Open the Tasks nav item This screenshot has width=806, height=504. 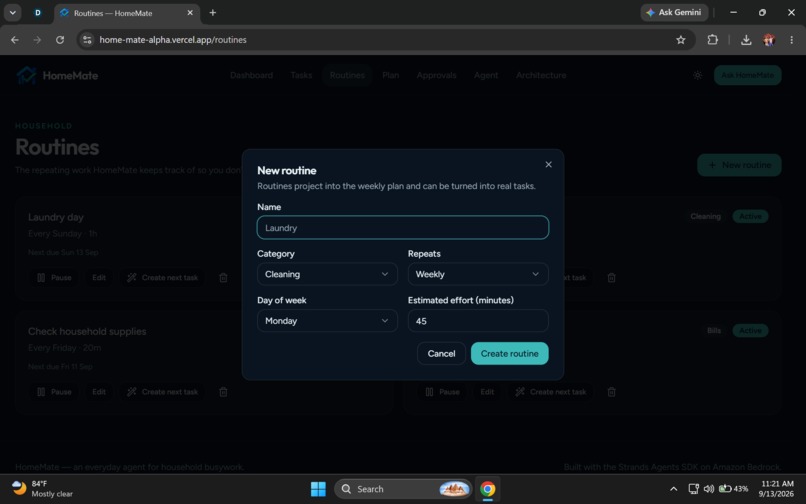[x=301, y=75]
